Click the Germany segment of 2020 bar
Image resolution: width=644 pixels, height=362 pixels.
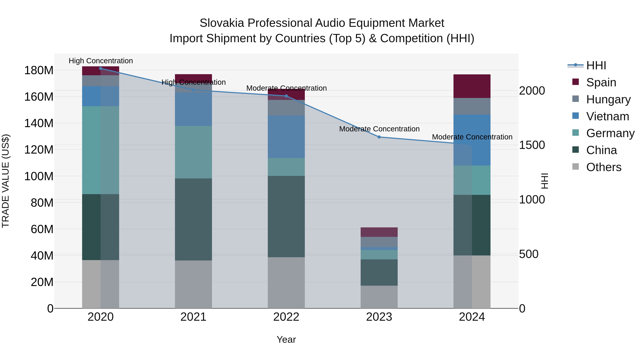(x=101, y=150)
